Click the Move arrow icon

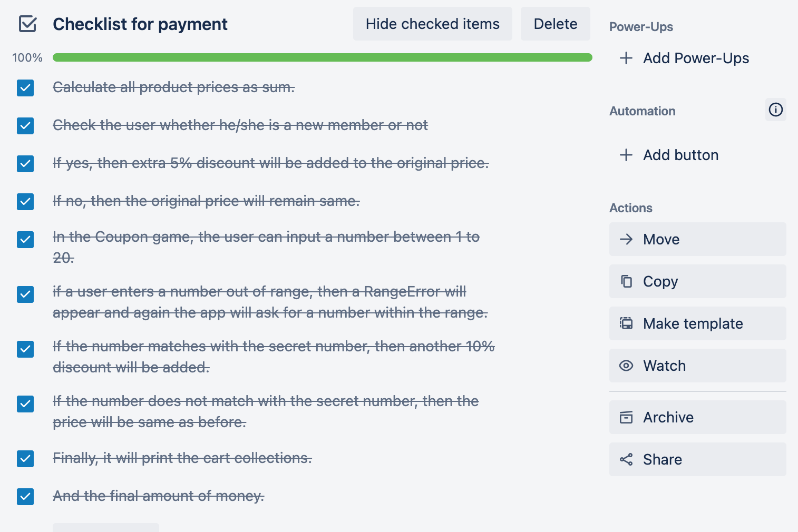click(626, 239)
